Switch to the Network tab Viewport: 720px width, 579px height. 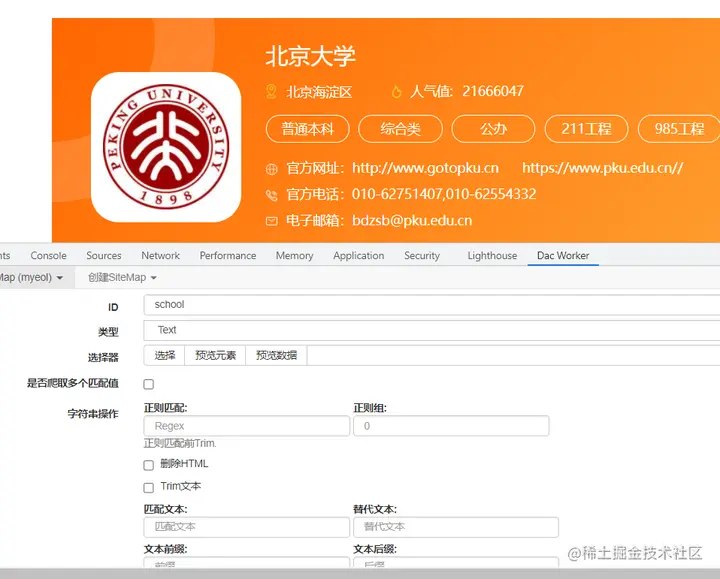point(160,255)
